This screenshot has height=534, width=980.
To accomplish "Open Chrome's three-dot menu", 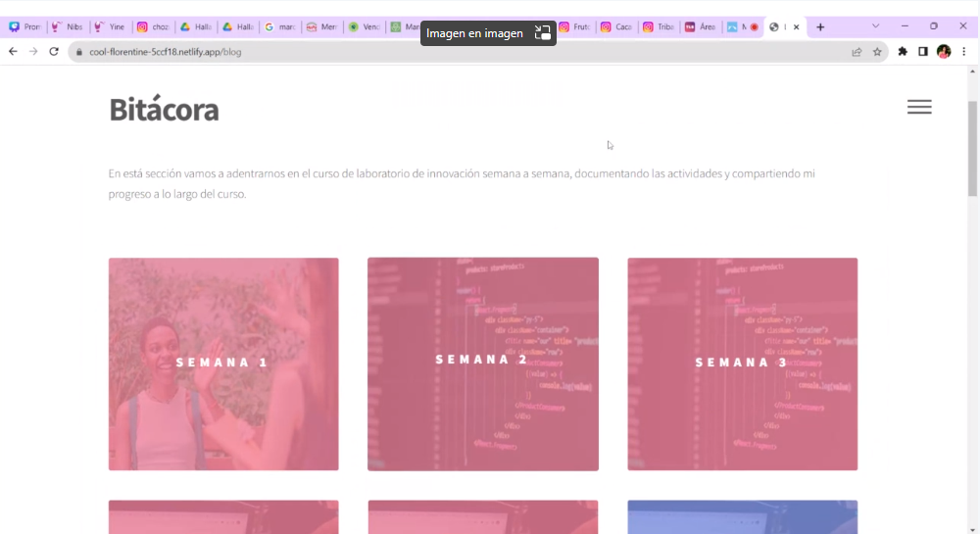I will (x=963, y=52).
